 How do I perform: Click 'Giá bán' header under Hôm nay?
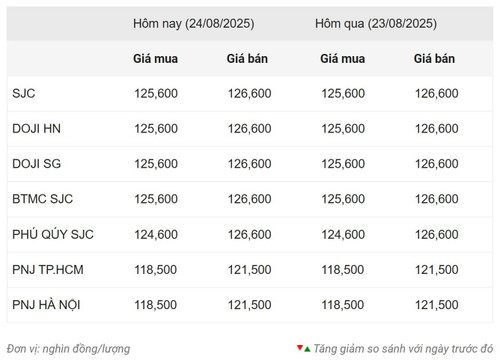coord(247,59)
